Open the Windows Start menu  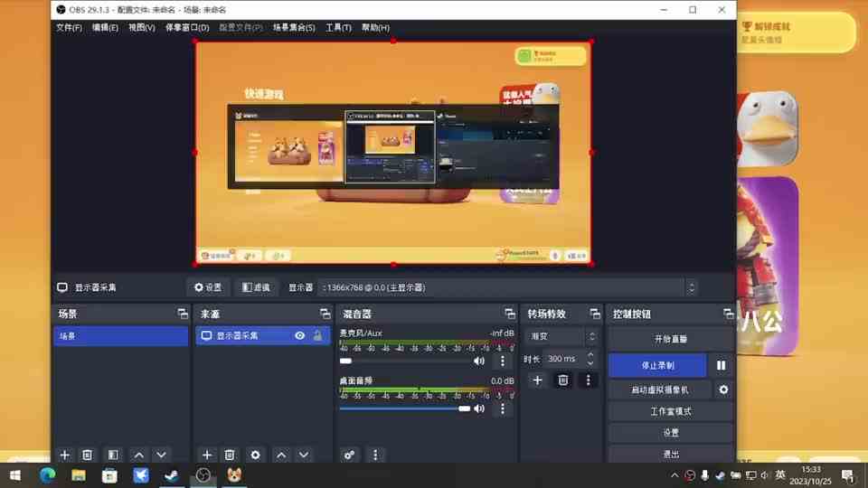15,475
